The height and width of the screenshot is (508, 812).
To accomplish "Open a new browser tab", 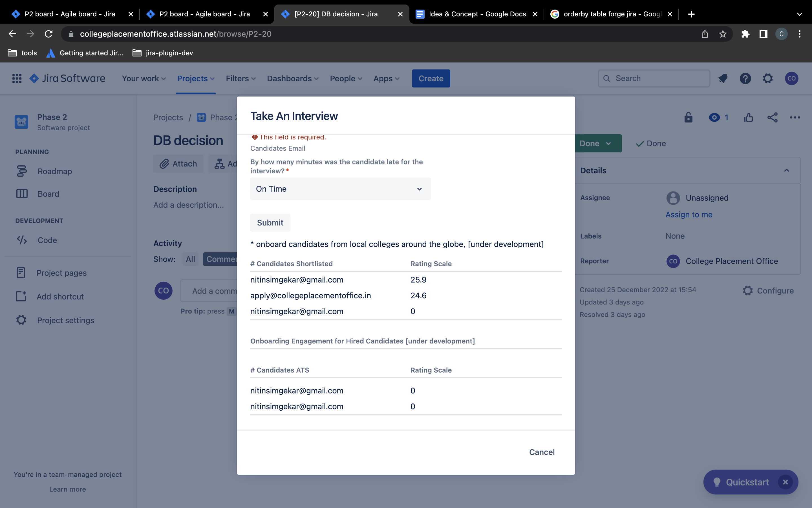I will point(691,14).
